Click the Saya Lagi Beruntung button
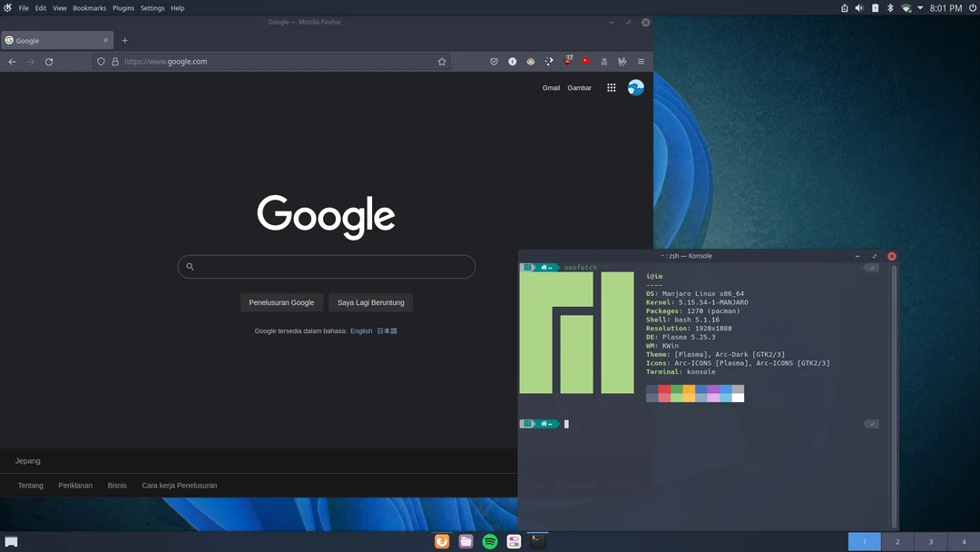980x552 pixels. click(x=370, y=302)
